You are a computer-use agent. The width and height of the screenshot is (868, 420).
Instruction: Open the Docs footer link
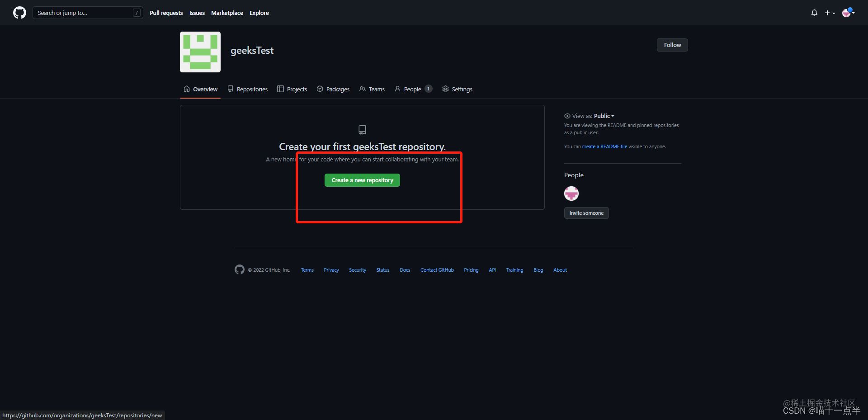pyautogui.click(x=405, y=270)
